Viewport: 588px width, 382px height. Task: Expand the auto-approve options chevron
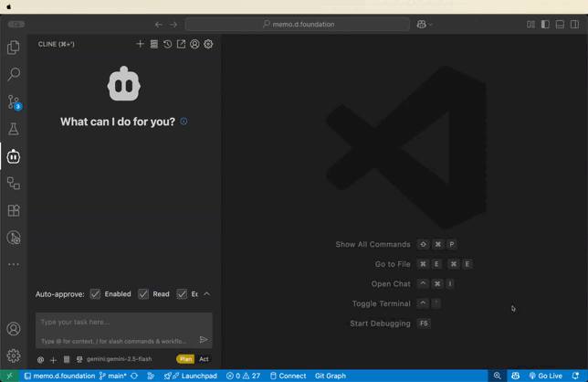coord(206,294)
